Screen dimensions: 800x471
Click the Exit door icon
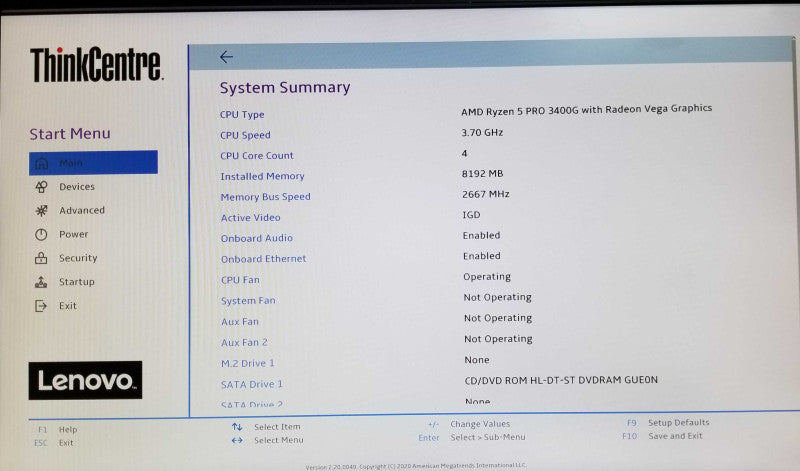click(x=41, y=306)
